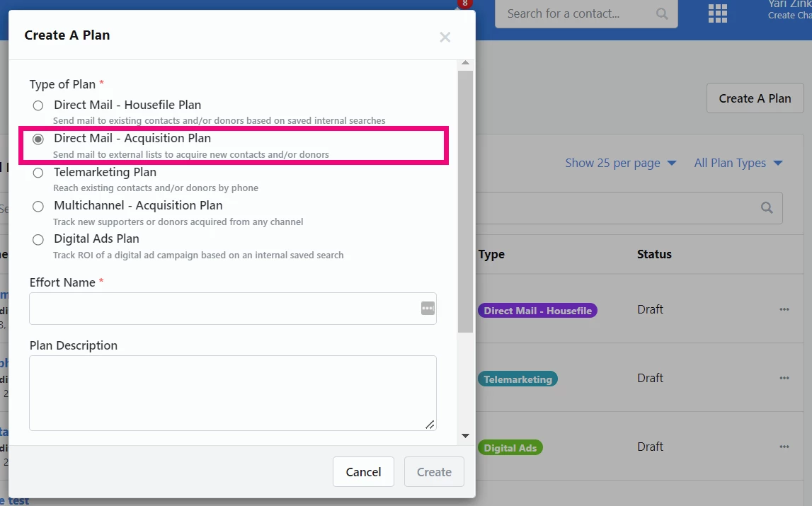812x506 pixels.
Task: Open the notification badge showing 8 alerts
Action: coord(464,4)
